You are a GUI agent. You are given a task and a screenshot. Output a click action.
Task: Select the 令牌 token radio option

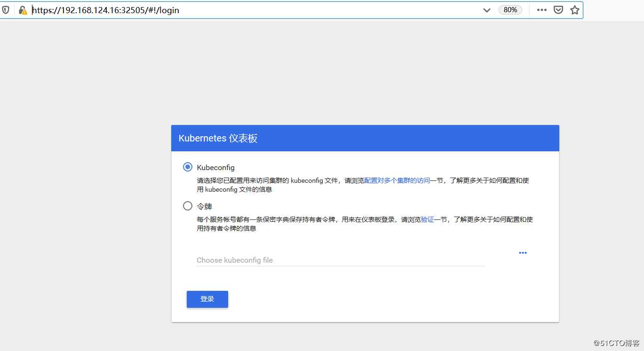click(188, 206)
